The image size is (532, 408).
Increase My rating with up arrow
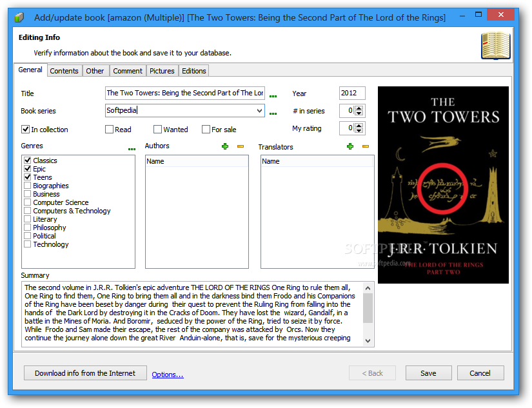pos(359,126)
